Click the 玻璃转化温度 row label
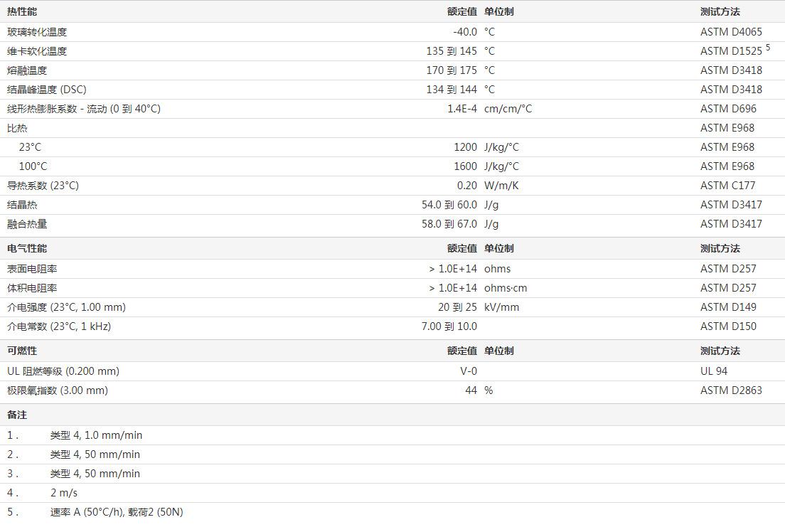Image resolution: width=785 pixels, height=532 pixels. [37, 32]
